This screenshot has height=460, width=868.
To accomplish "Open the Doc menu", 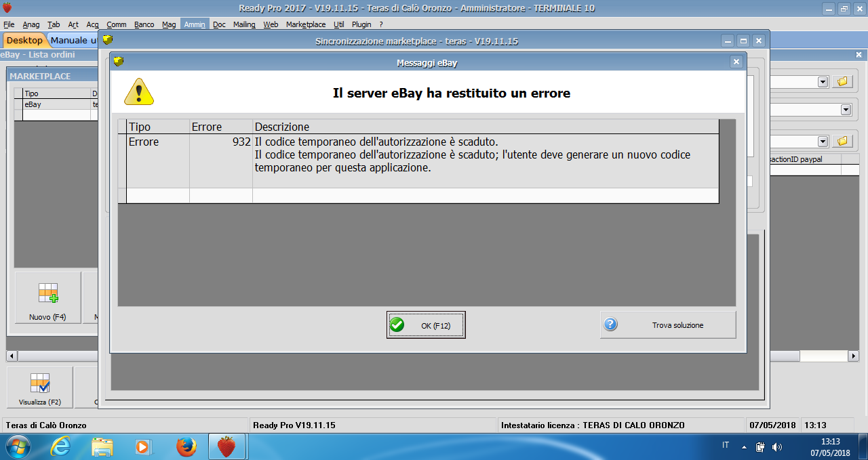I will 219,24.
